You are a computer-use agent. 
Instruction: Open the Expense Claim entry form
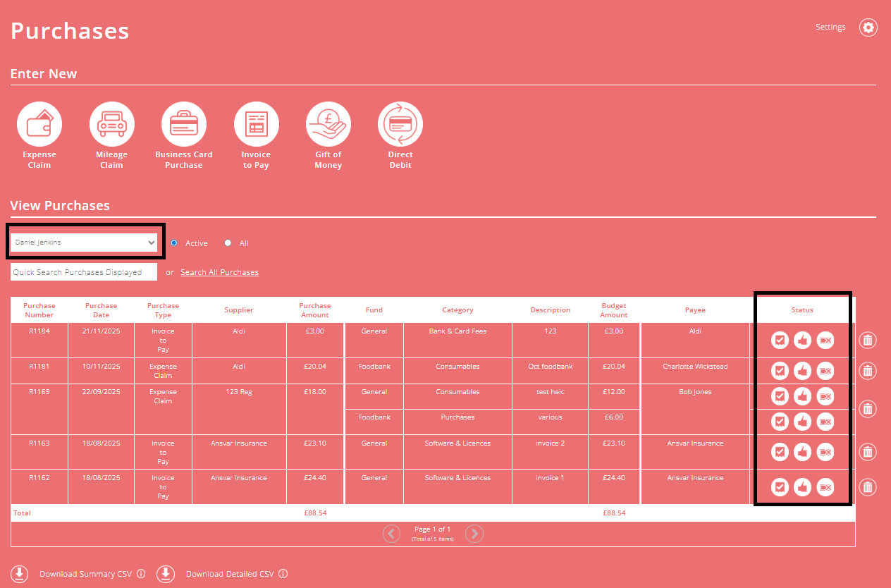point(39,124)
